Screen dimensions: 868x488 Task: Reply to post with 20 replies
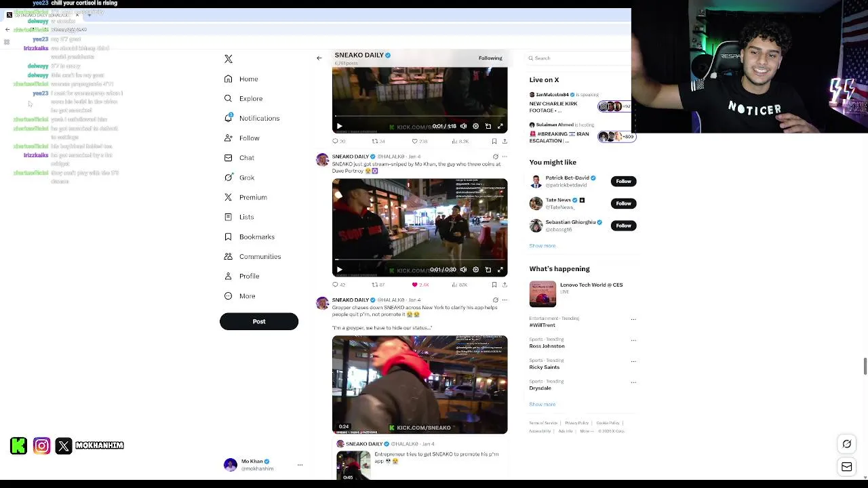click(x=338, y=142)
